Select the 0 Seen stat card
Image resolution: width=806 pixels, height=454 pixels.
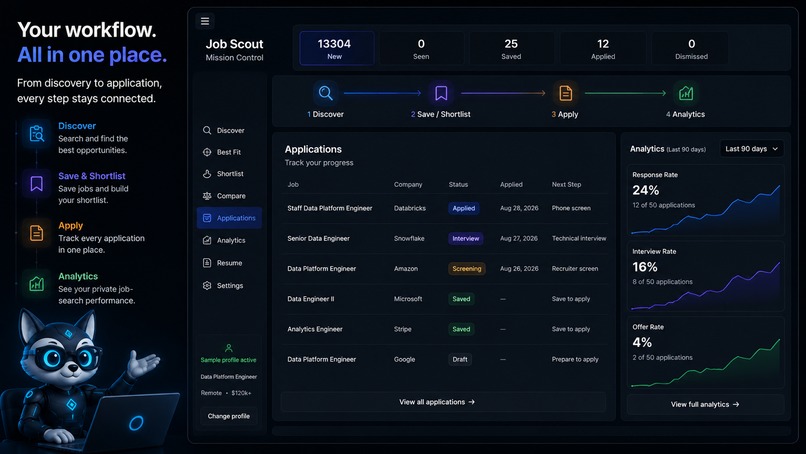(x=422, y=48)
